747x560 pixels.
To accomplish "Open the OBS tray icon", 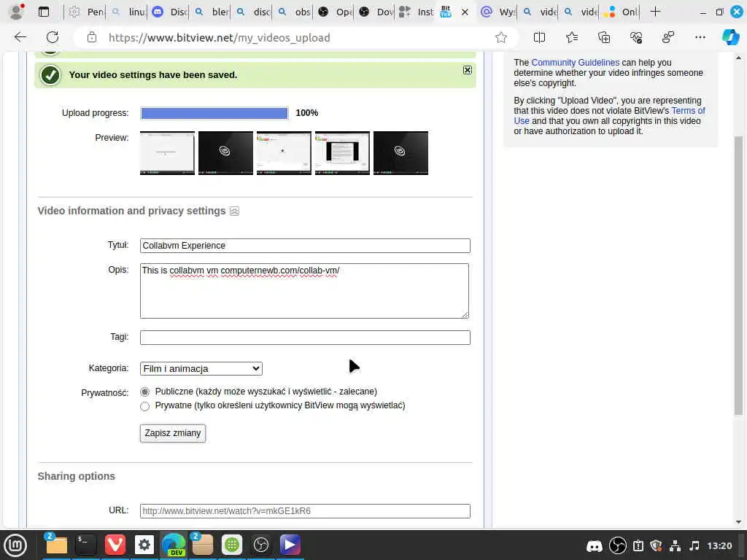I will coord(618,545).
